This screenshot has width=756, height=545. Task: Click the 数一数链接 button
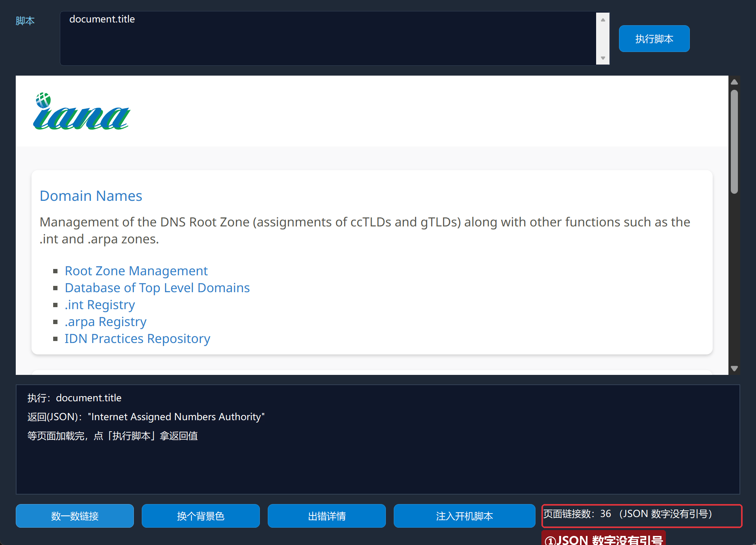[x=75, y=516]
